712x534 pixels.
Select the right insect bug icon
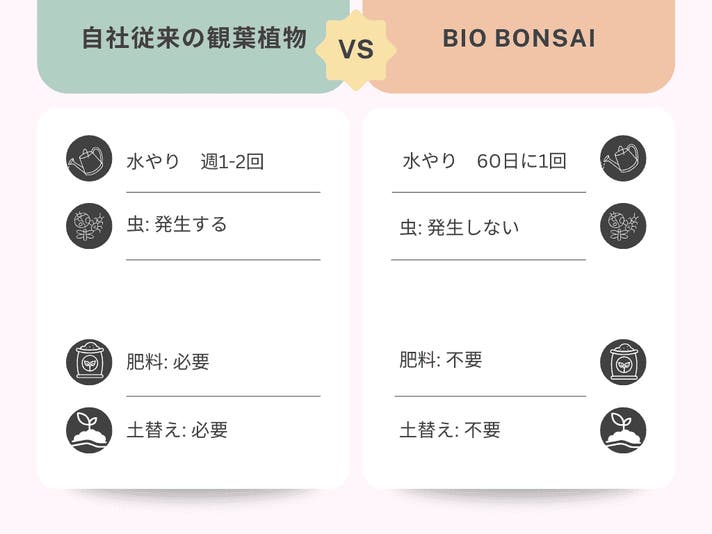[x=623, y=226]
